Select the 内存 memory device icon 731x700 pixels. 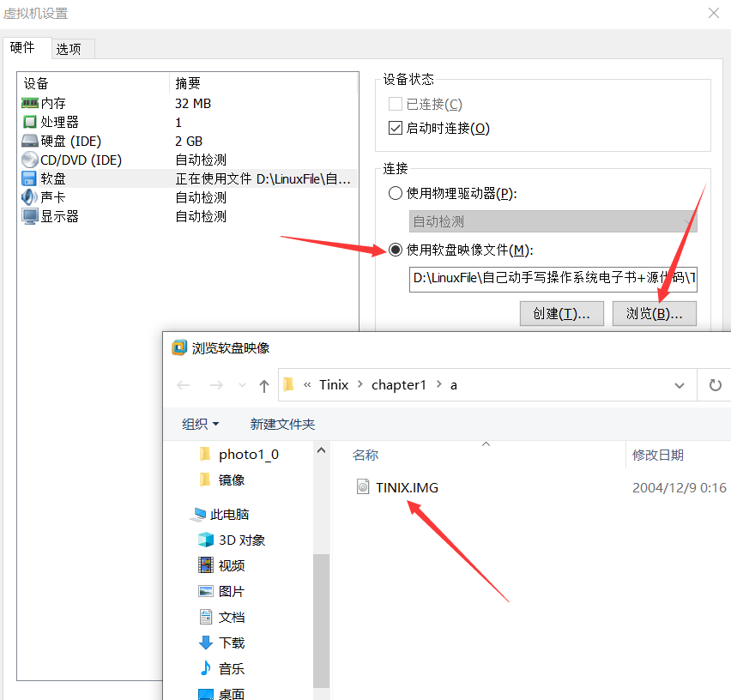click(30, 103)
